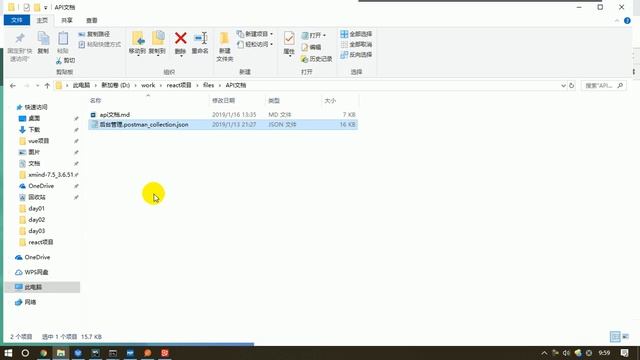Click 'work' in the address breadcrumb

(148, 85)
